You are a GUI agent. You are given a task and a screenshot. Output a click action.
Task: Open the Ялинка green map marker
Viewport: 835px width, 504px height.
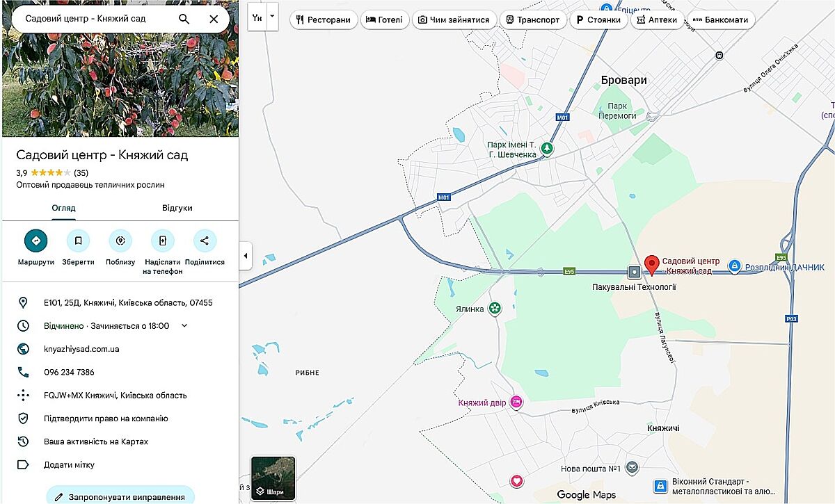tap(495, 308)
